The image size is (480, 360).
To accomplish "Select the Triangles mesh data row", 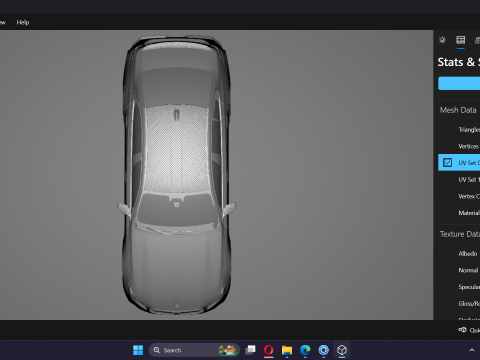I will (x=459, y=129).
